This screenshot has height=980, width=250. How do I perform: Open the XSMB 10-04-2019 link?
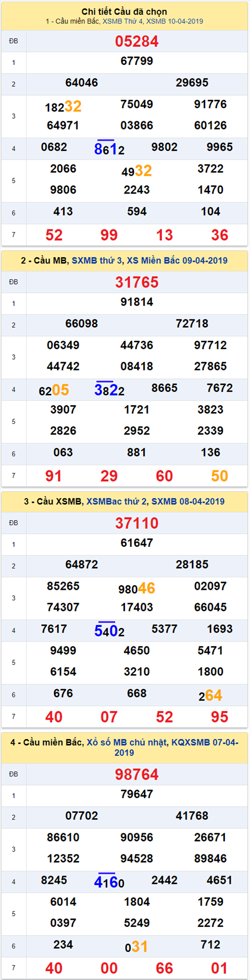coord(174,21)
